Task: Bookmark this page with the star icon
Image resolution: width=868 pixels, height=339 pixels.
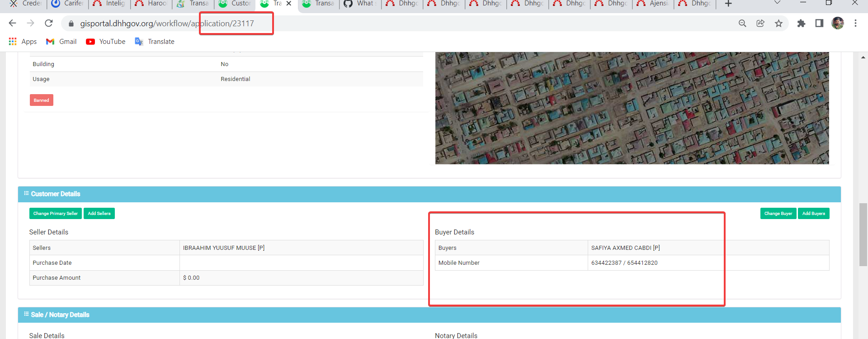Action: pos(778,23)
